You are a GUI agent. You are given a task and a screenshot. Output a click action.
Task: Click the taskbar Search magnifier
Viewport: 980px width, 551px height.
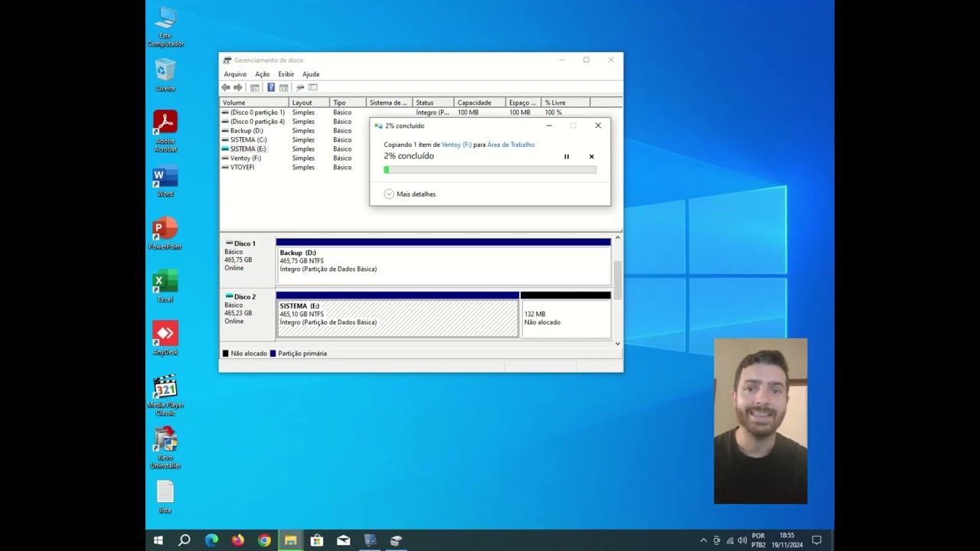pyautogui.click(x=185, y=540)
